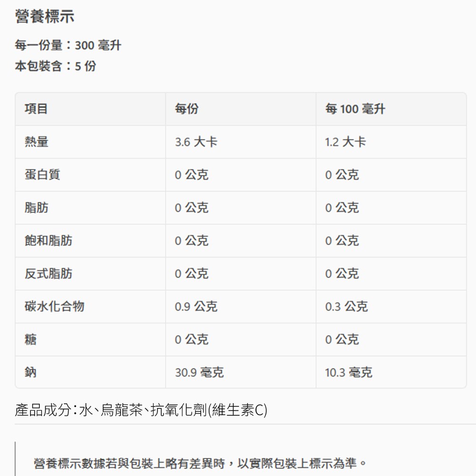Screen dimensions: 476x476
Task: Select the 營養標示數據 disclaimer note
Action: 200,463
